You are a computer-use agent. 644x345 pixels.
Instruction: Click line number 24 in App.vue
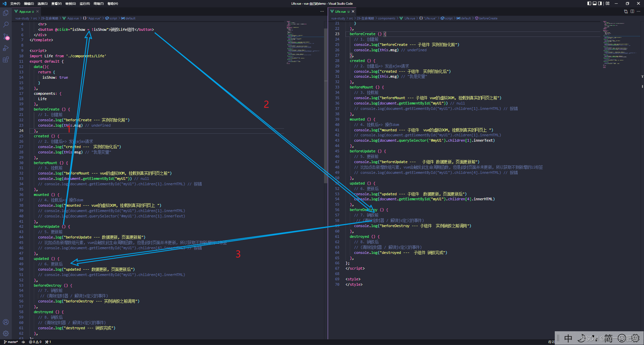pyautogui.click(x=21, y=131)
